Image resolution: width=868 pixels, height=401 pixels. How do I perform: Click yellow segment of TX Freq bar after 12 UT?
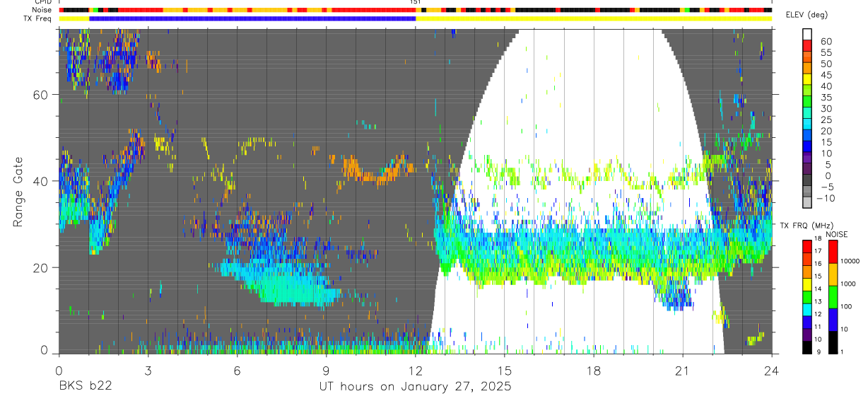tap(594, 18)
